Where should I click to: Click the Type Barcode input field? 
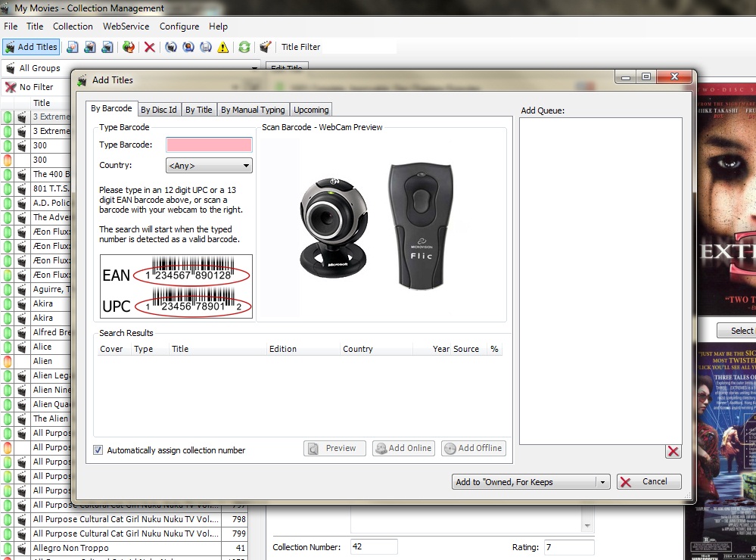(x=209, y=145)
